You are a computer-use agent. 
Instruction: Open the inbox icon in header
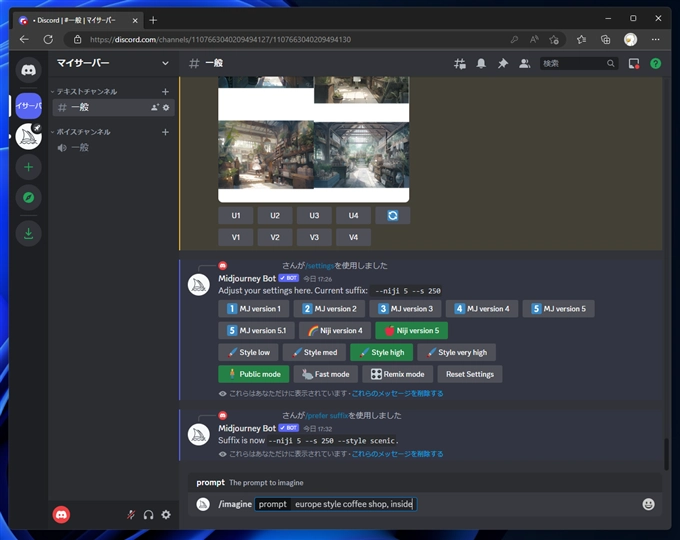[634, 64]
